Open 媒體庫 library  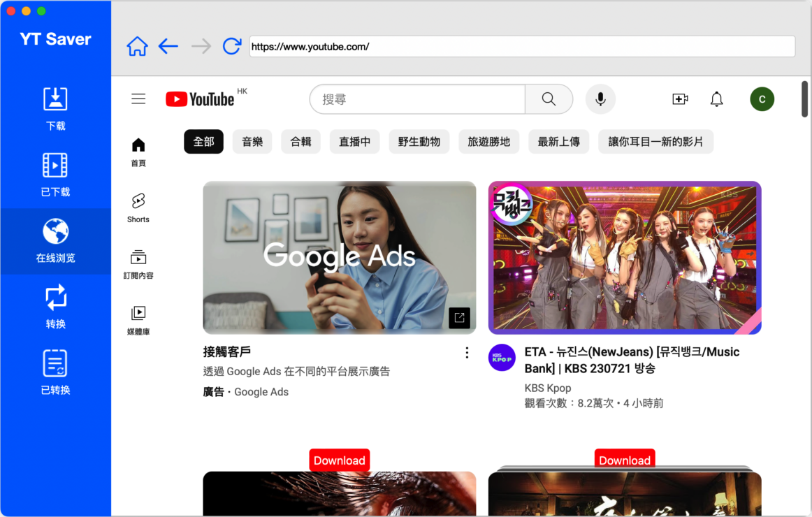(138, 321)
